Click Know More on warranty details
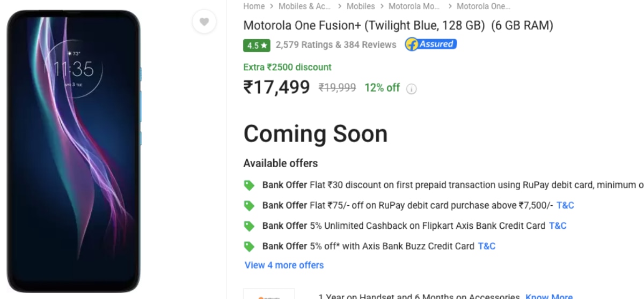This screenshot has width=644, height=299. pyautogui.click(x=549, y=296)
